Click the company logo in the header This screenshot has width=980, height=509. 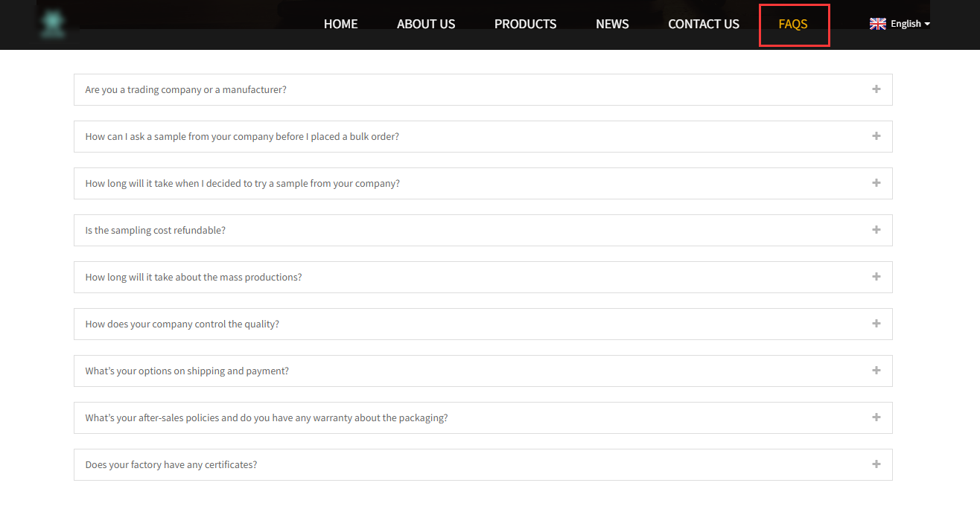tap(54, 24)
